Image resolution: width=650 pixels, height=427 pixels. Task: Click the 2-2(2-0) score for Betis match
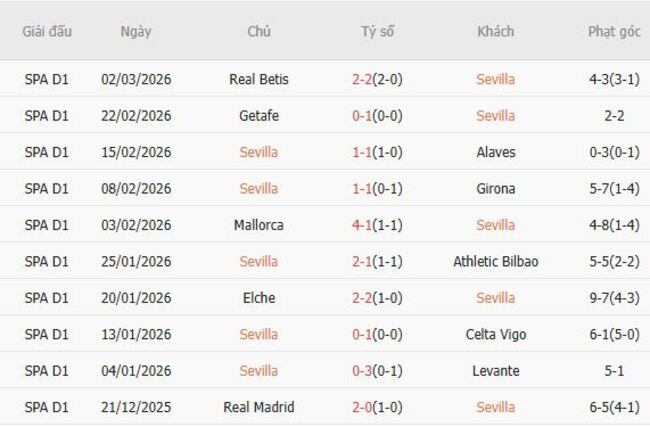[x=376, y=79]
